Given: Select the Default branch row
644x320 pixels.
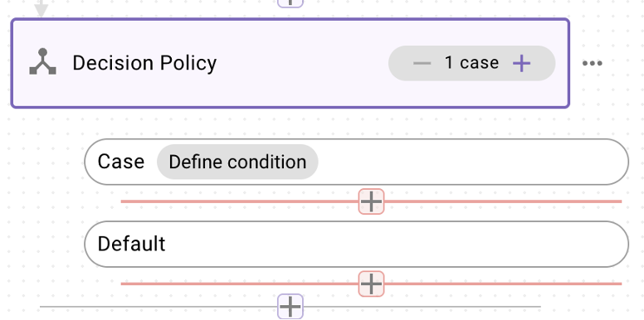Looking at the screenshot, I should [x=357, y=244].
